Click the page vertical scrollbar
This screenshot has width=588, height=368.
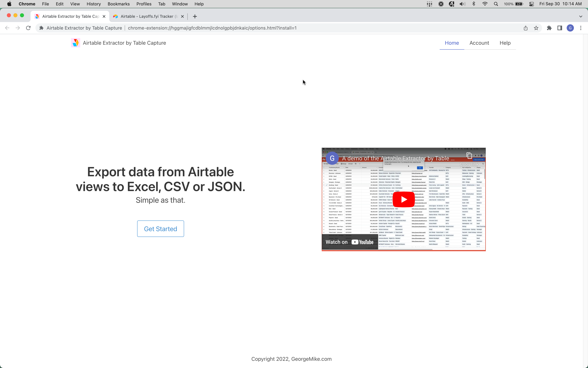[x=585, y=201]
